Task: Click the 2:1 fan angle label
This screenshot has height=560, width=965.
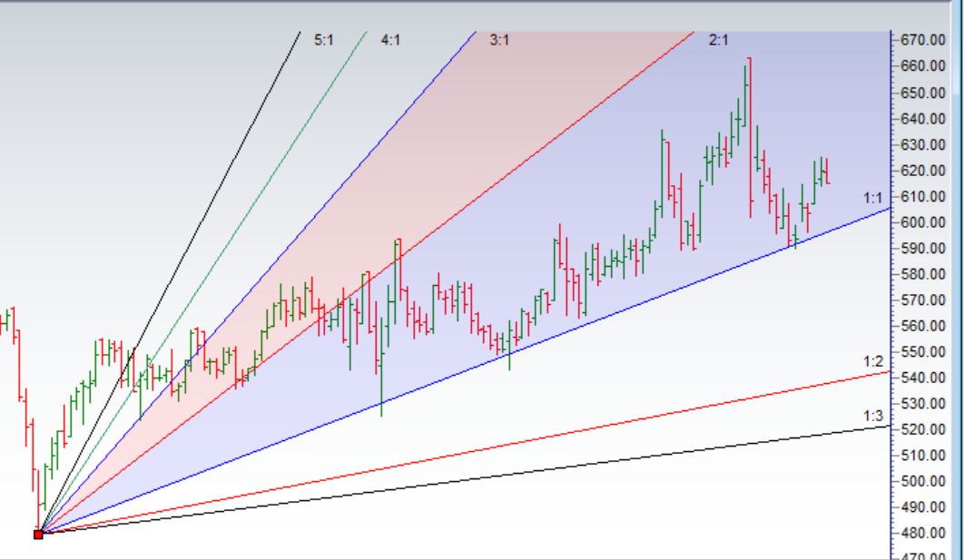Action: (x=718, y=40)
